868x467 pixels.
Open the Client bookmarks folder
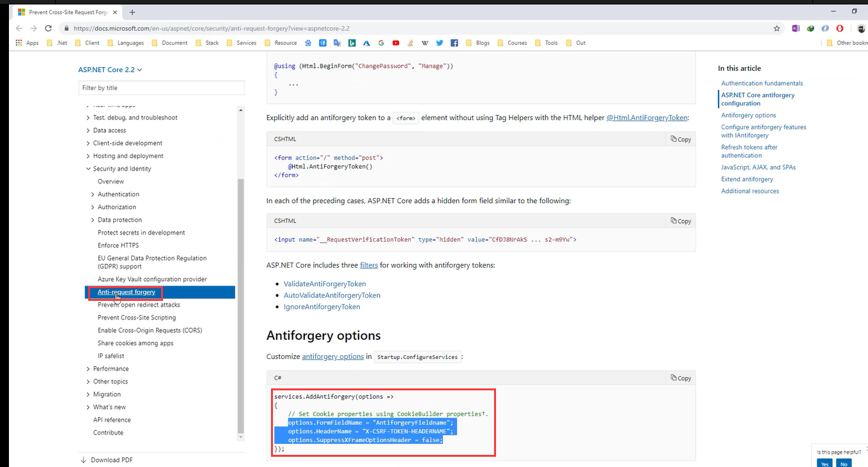click(x=87, y=43)
